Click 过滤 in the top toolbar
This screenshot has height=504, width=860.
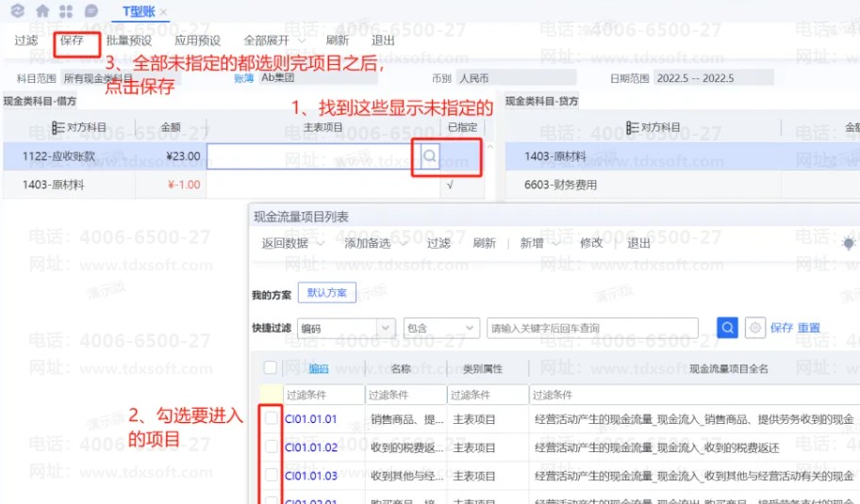click(25, 41)
